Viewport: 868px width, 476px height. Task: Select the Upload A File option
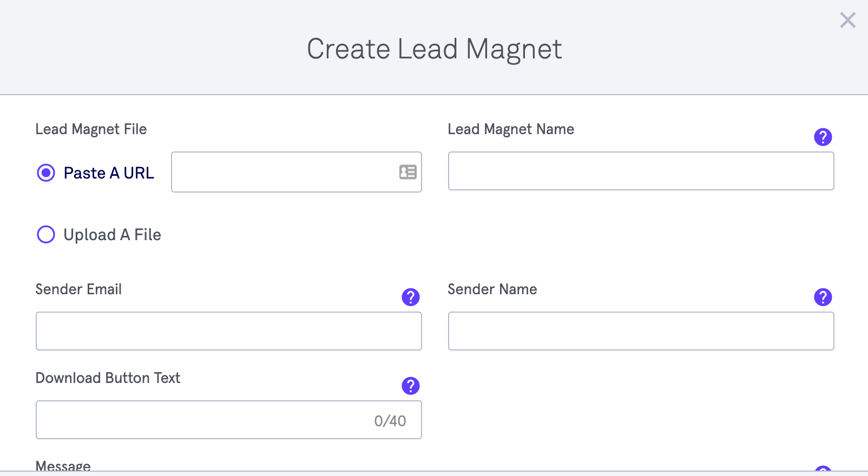coord(46,235)
